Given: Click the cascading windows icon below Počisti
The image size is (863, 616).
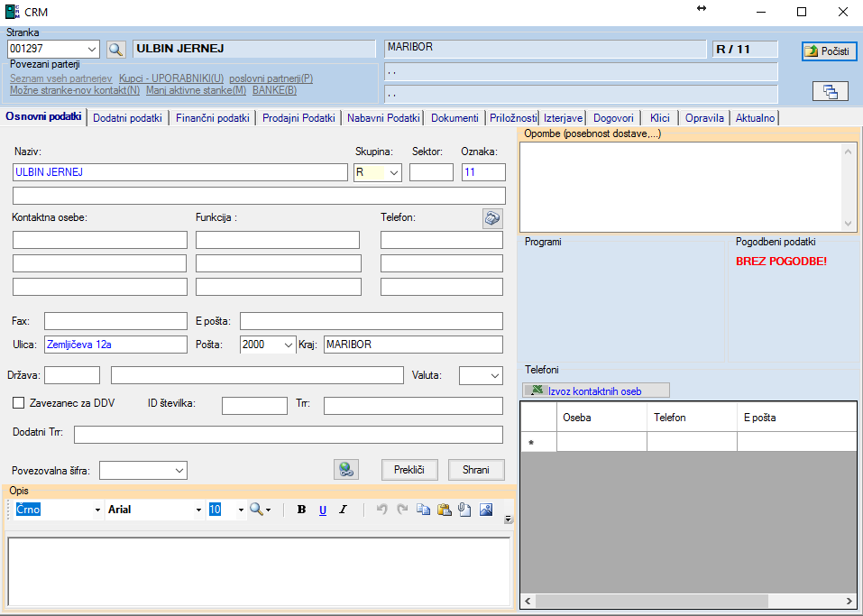Looking at the screenshot, I should point(830,91).
